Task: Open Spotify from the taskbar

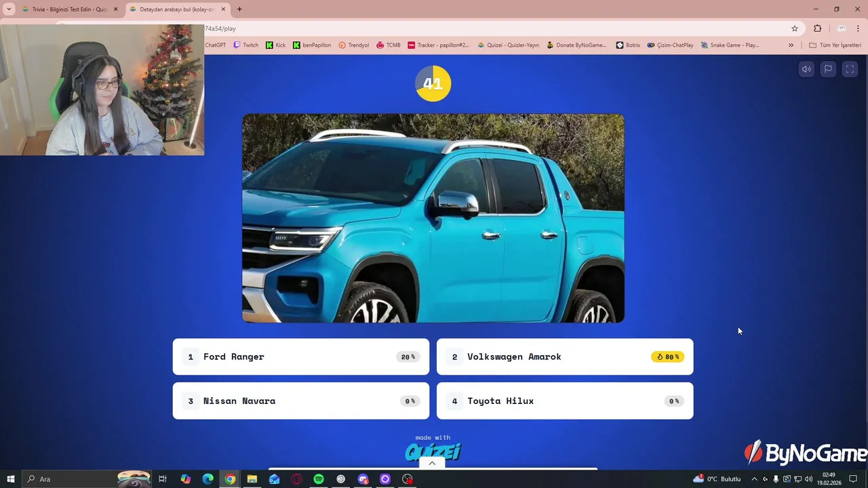Action: [x=319, y=479]
